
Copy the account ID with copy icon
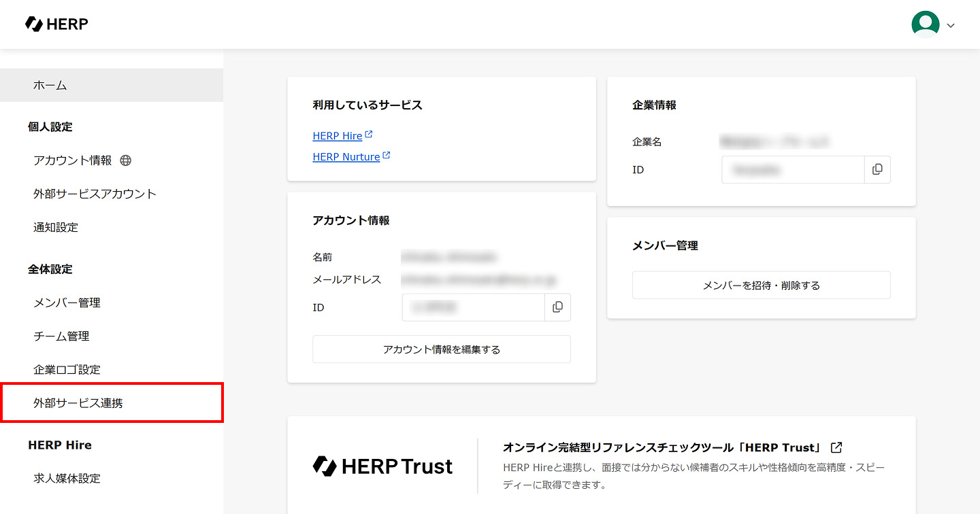tap(557, 307)
